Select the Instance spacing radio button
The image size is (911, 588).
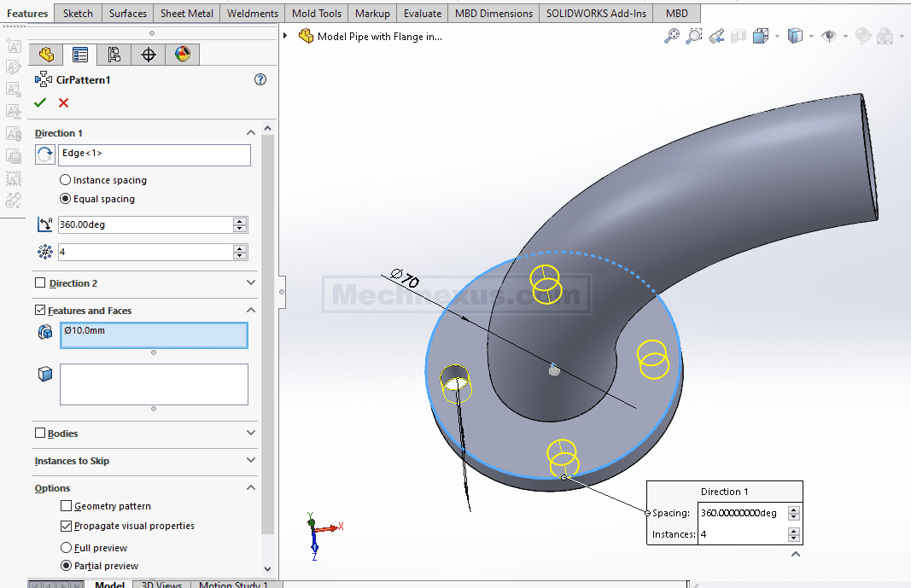tap(66, 180)
